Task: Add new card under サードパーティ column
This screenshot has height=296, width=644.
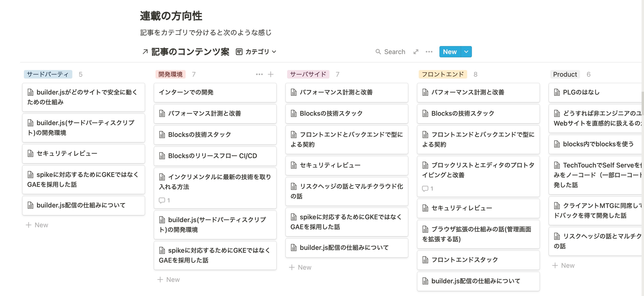Action: point(37,225)
